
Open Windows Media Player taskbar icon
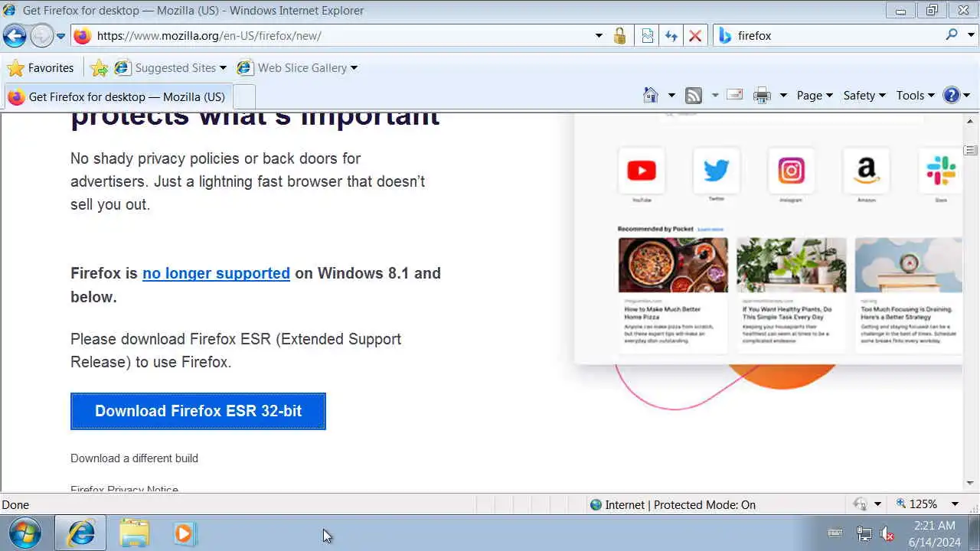tap(184, 533)
